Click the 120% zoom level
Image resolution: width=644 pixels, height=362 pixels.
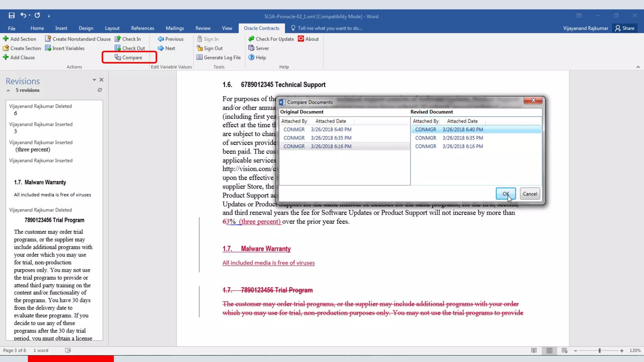click(x=635, y=350)
